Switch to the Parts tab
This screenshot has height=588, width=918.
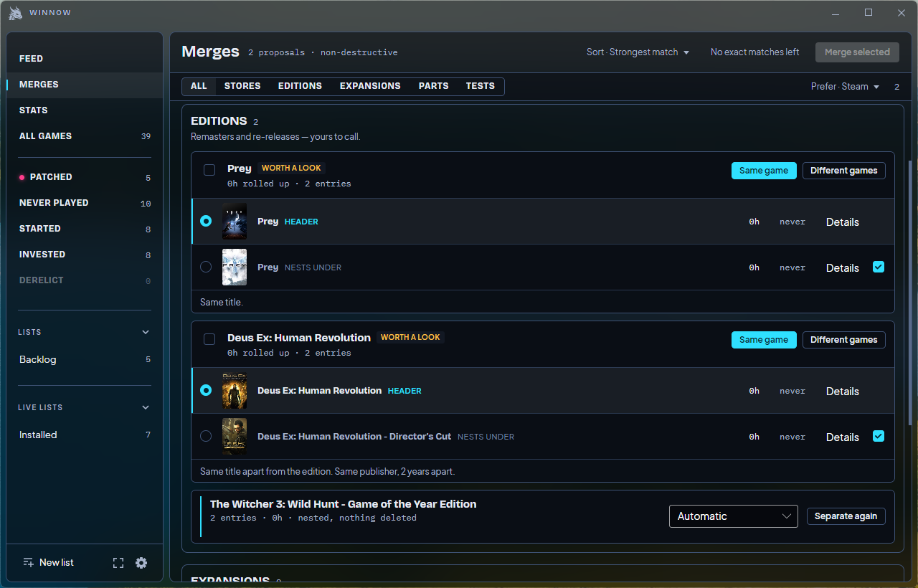[434, 86]
